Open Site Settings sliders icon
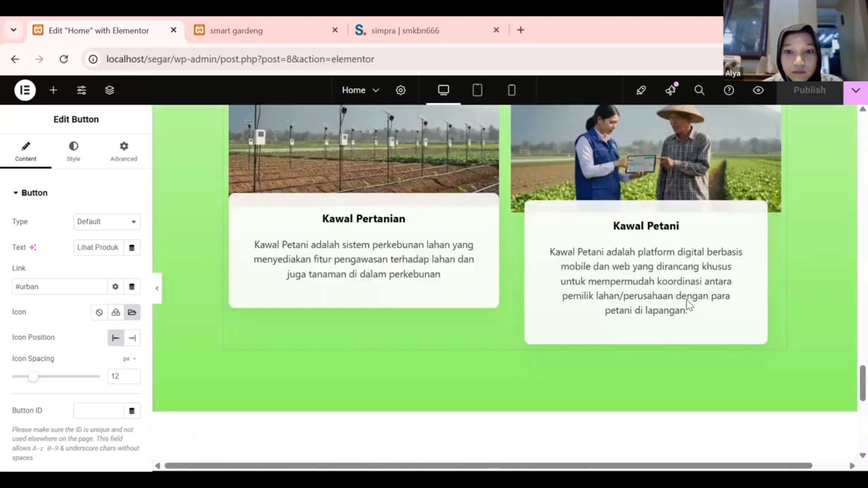868x488 pixels. coord(81,90)
